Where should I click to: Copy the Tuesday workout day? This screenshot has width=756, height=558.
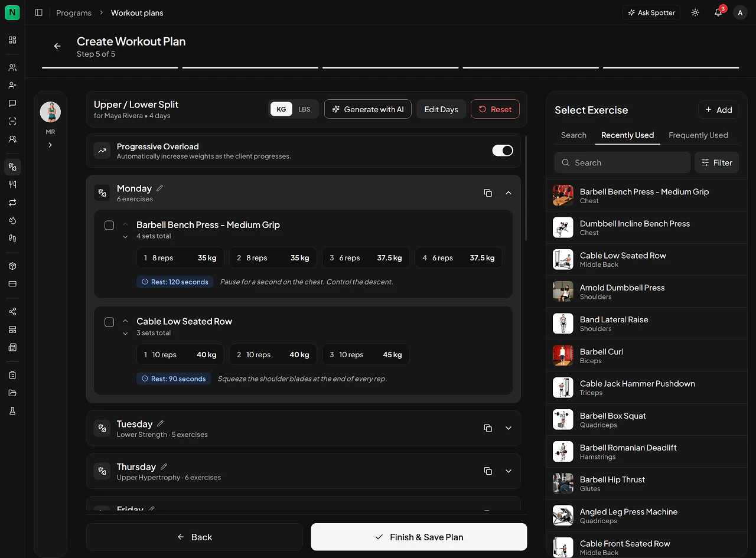tap(488, 428)
